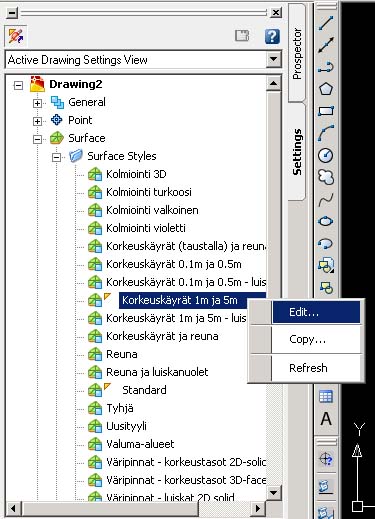Expand the Point node
This screenshot has height=519, width=375.
[x=37, y=121]
